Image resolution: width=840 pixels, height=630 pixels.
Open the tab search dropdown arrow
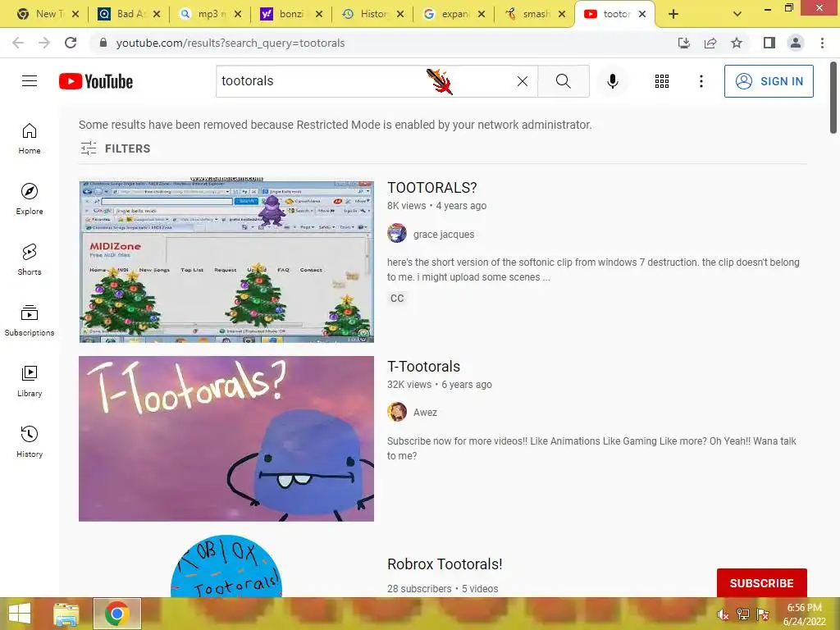point(737,14)
